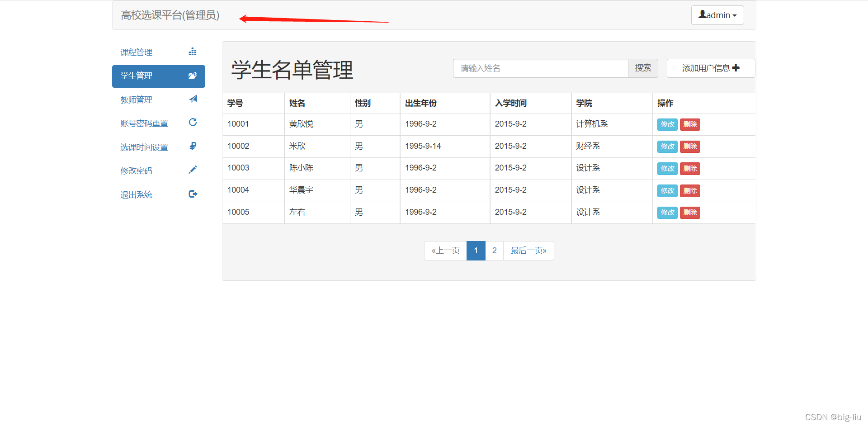Go to pagination page 2
The width and height of the screenshot is (868, 426).
click(x=494, y=251)
